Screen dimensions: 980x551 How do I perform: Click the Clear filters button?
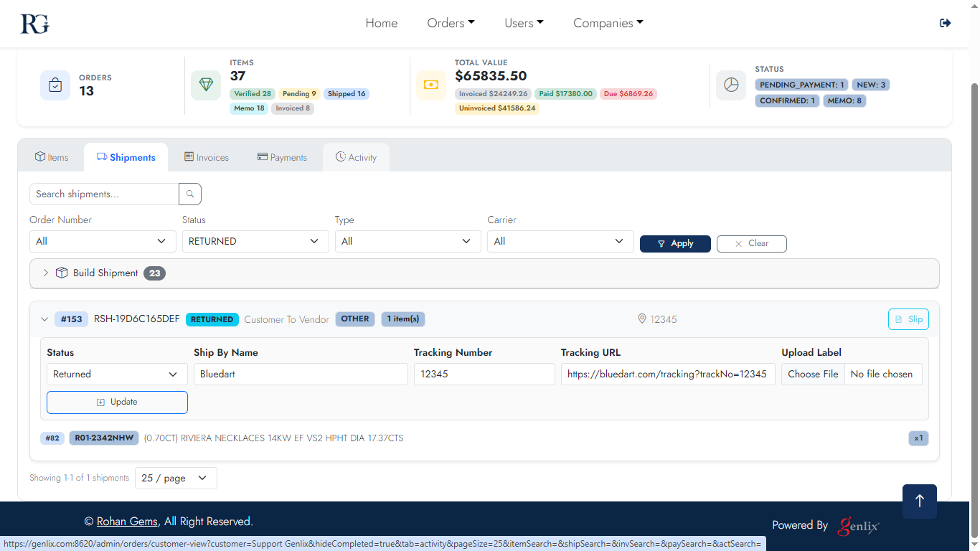pyautogui.click(x=751, y=244)
